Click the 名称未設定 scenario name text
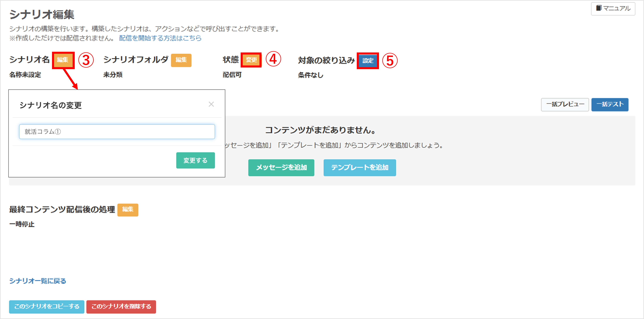 [25, 75]
